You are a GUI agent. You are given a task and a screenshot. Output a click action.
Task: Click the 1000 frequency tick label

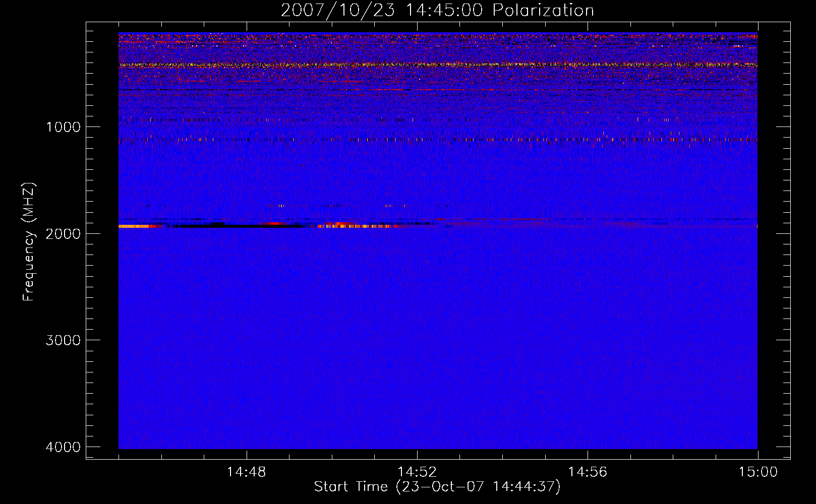point(63,127)
